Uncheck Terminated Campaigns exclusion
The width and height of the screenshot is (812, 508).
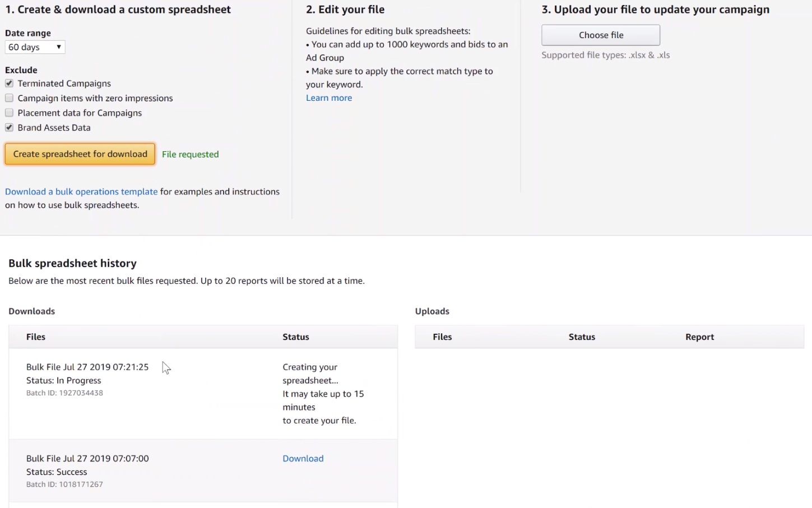pos(9,83)
